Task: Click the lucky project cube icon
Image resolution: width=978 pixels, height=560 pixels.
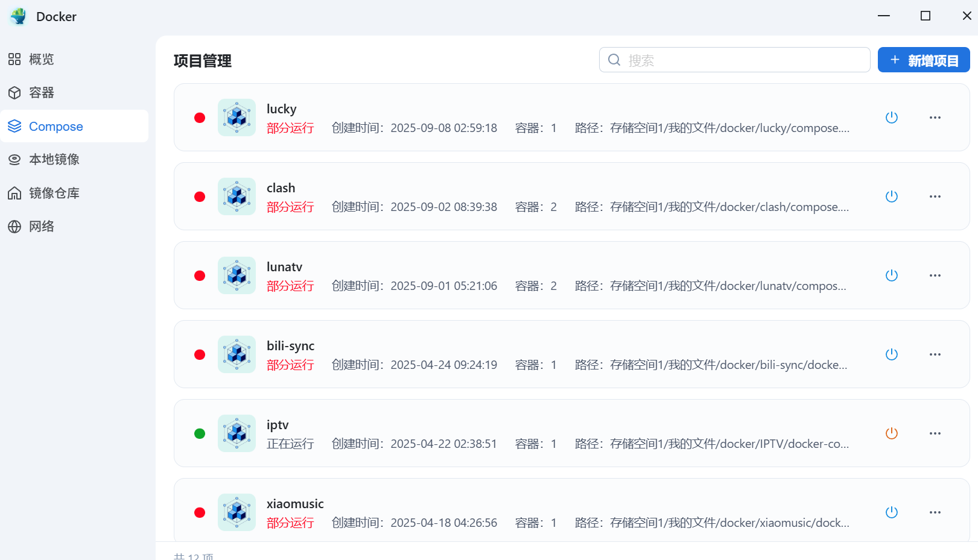Action: (x=237, y=118)
